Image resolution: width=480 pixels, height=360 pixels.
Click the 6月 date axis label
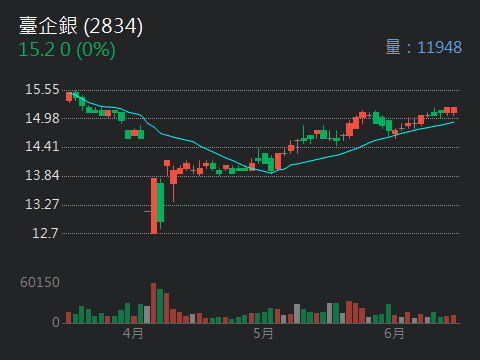[x=394, y=333]
